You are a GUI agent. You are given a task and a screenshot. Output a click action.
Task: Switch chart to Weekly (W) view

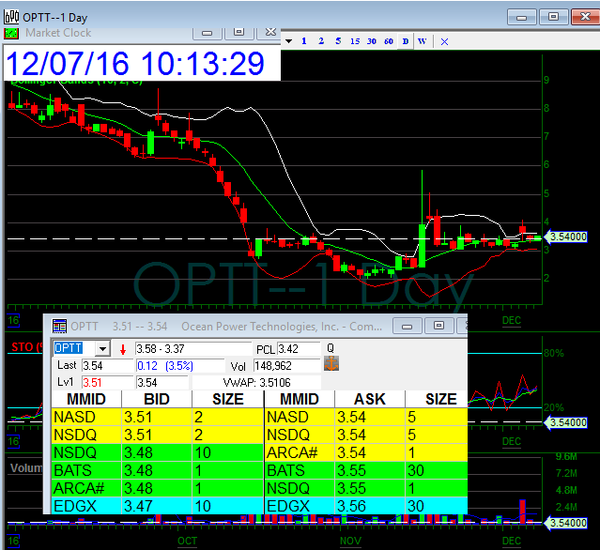tap(421, 41)
